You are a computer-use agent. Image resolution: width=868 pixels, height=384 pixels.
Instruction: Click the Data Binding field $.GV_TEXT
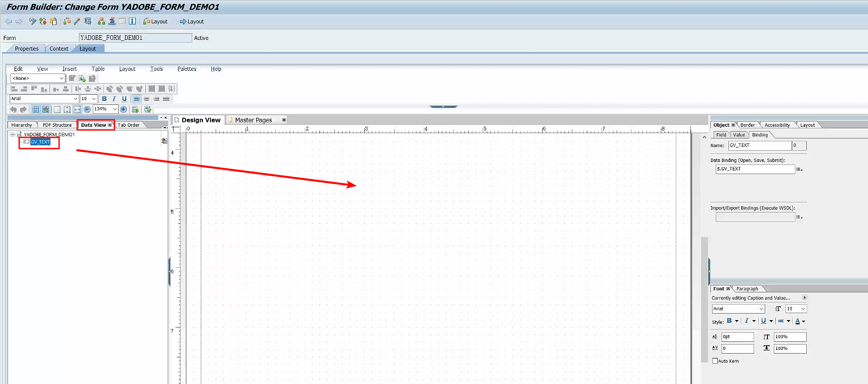(x=755, y=169)
